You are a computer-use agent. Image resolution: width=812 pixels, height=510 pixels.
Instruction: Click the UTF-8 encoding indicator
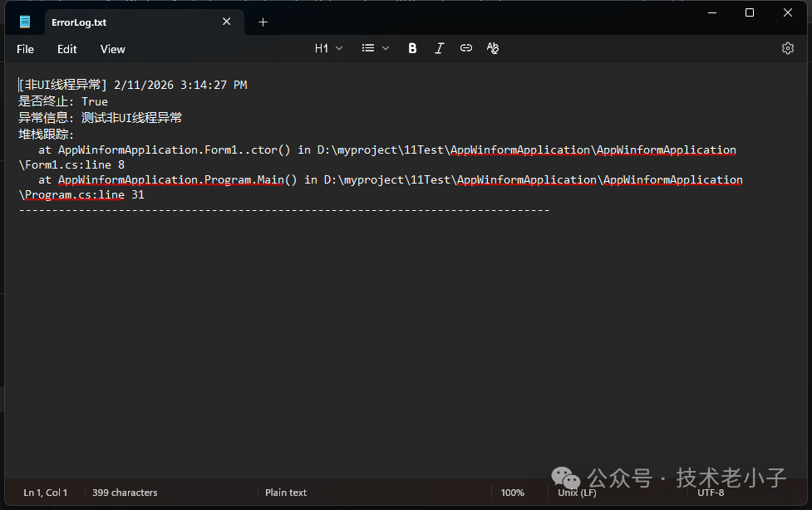coord(711,493)
